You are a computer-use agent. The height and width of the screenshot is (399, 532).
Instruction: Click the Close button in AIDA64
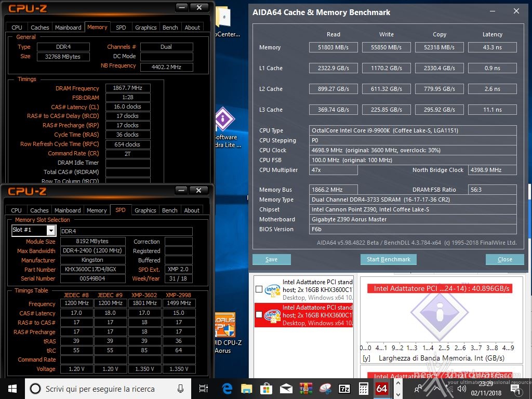[505, 259]
